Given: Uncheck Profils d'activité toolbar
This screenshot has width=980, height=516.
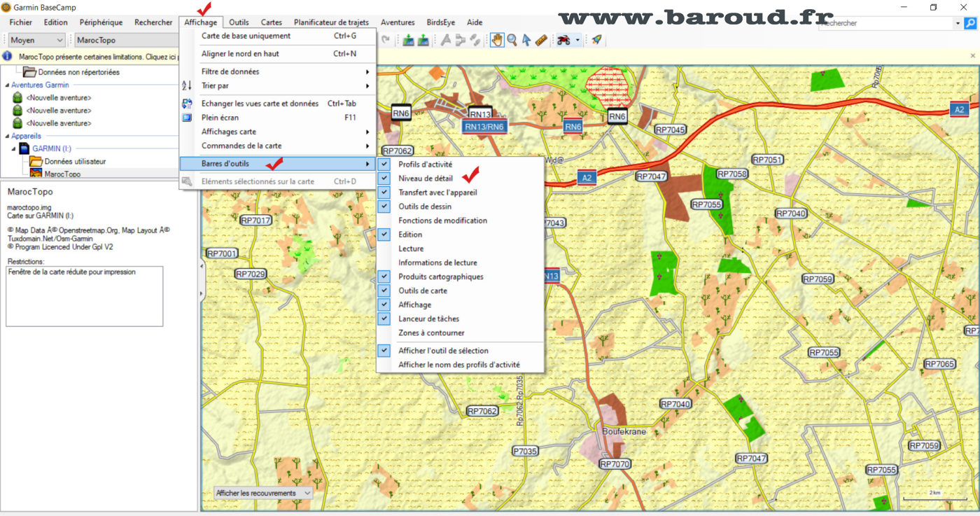Looking at the screenshot, I should [384, 165].
